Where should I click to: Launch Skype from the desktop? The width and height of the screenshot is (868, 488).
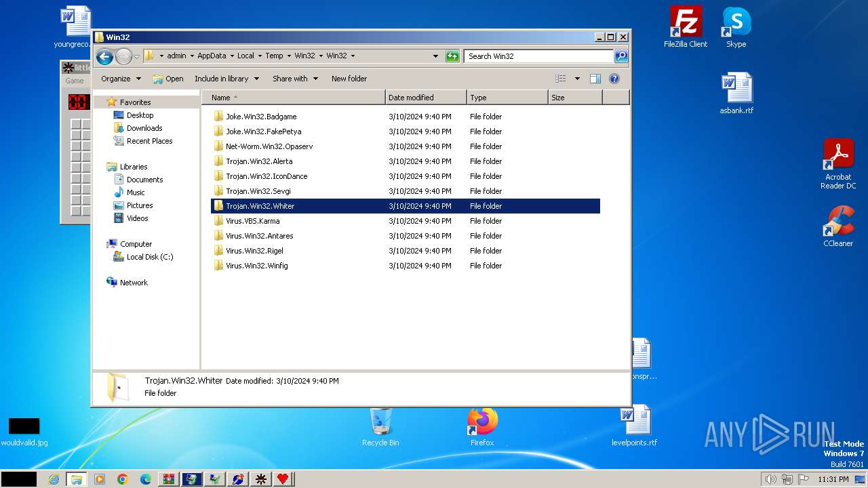736,27
